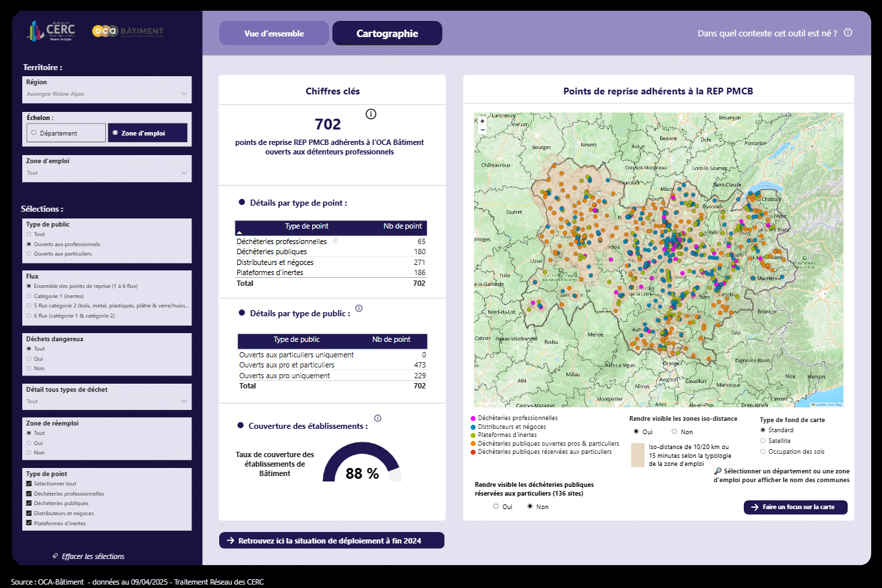This screenshot has height=588, width=882.
Task: Zoom out on the map with minus
Action: pyautogui.click(x=482, y=129)
